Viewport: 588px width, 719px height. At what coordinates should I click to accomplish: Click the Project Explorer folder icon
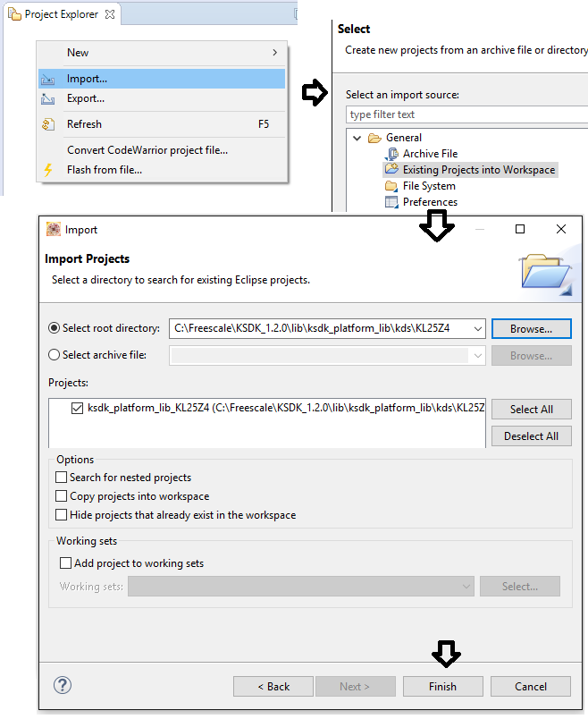(14, 14)
